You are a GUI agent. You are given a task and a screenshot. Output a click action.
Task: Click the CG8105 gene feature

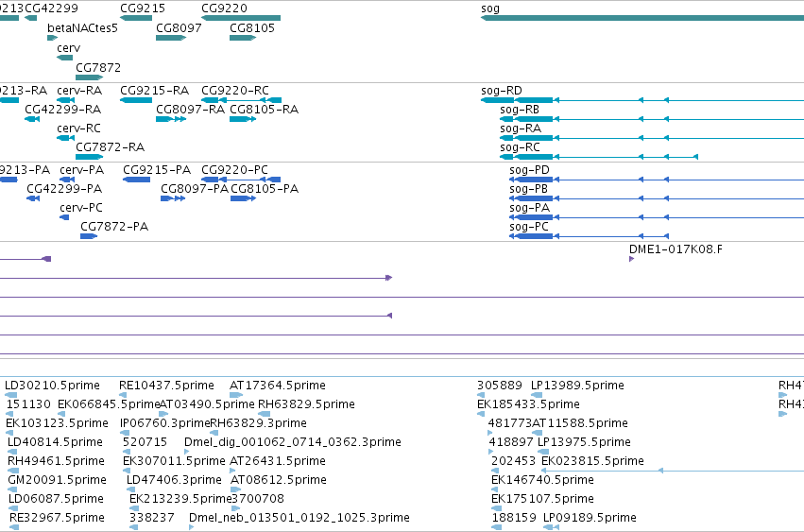243,38
